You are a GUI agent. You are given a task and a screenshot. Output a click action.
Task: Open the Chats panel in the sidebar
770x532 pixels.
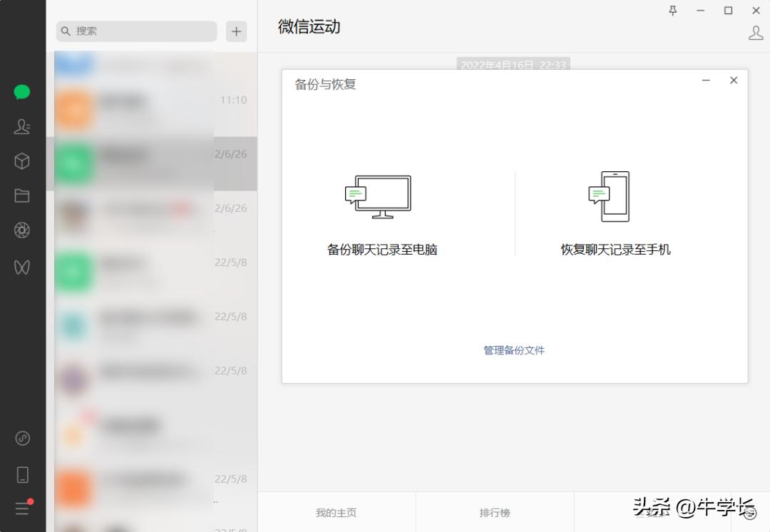[x=22, y=92]
